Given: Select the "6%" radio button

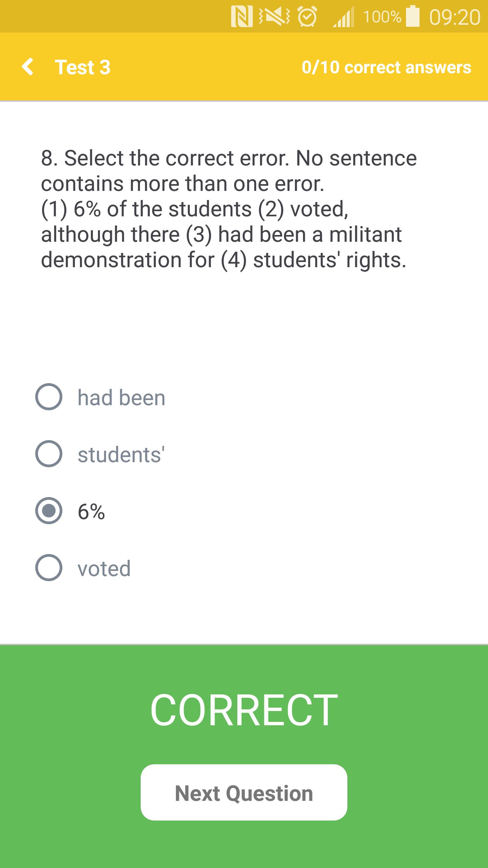Looking at the screenshot, I should coord(49,511).
